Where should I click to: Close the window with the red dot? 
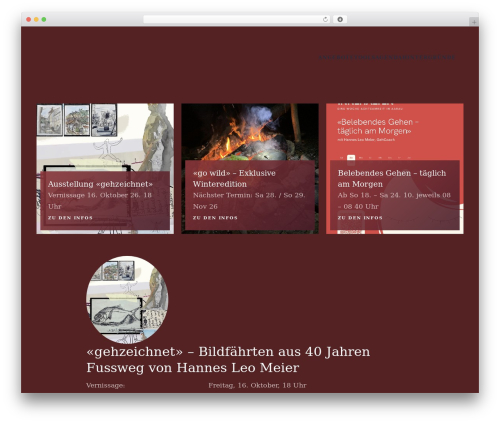point(29,19)
